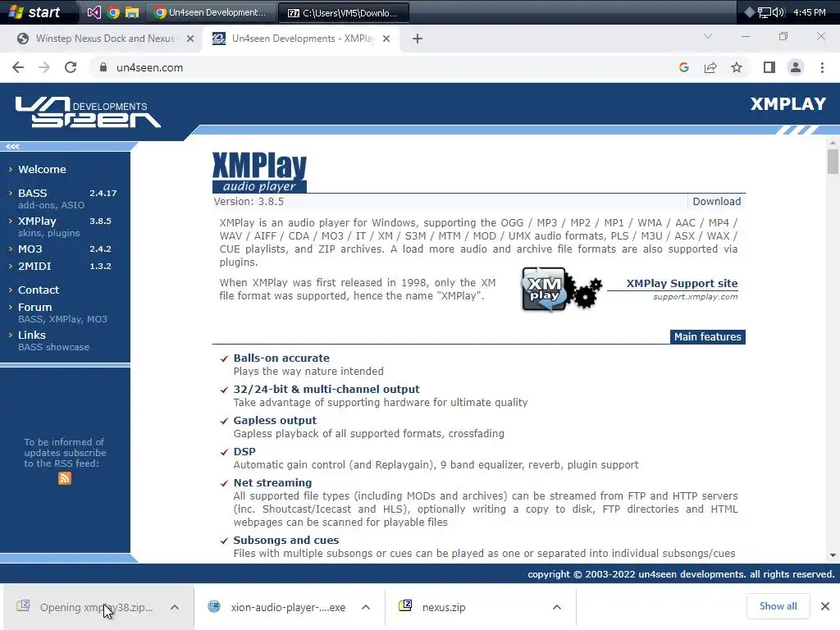Switch to Un4seen Developments taskbar window

pos(209,12)
